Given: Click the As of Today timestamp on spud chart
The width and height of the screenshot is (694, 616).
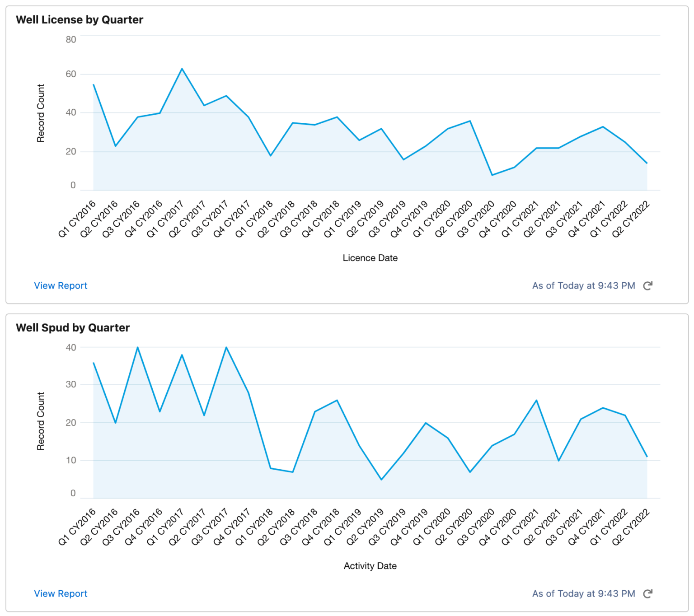Looking at the screenshot, I should (x=583, y=593).
